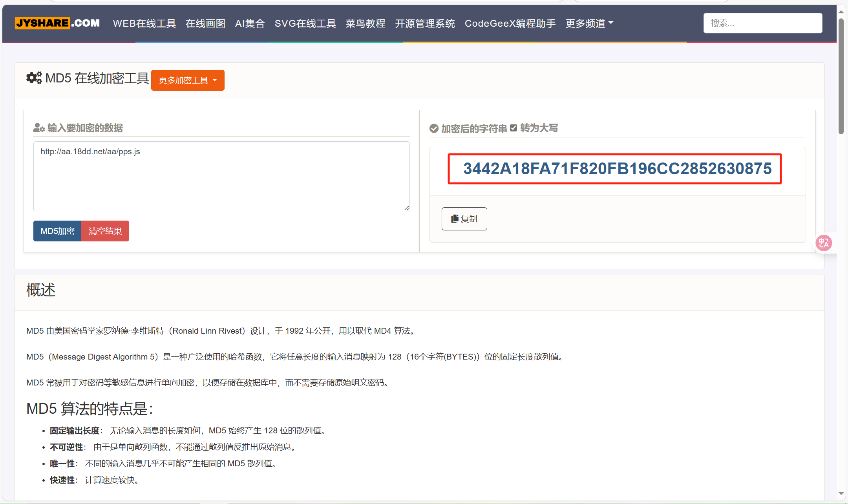Click the copy icon in 复制 button
The height and width of the screenshot is (504, 848).
tap(455, 219)
